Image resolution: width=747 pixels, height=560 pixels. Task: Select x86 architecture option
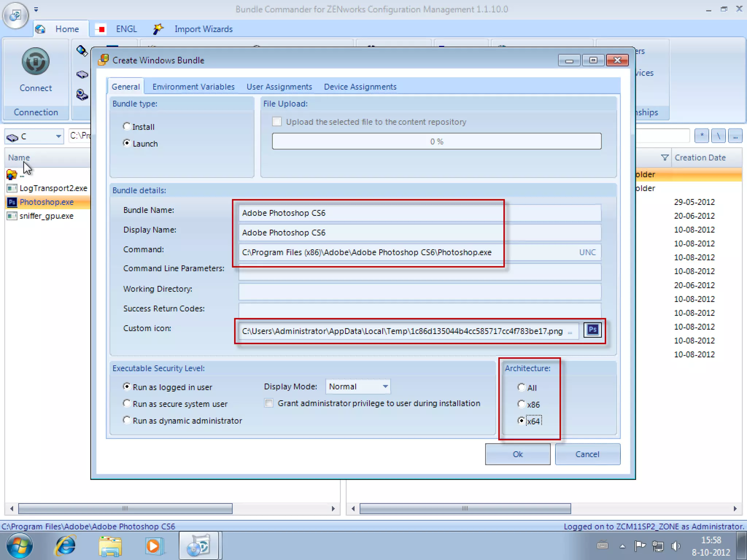click(521, 404)
